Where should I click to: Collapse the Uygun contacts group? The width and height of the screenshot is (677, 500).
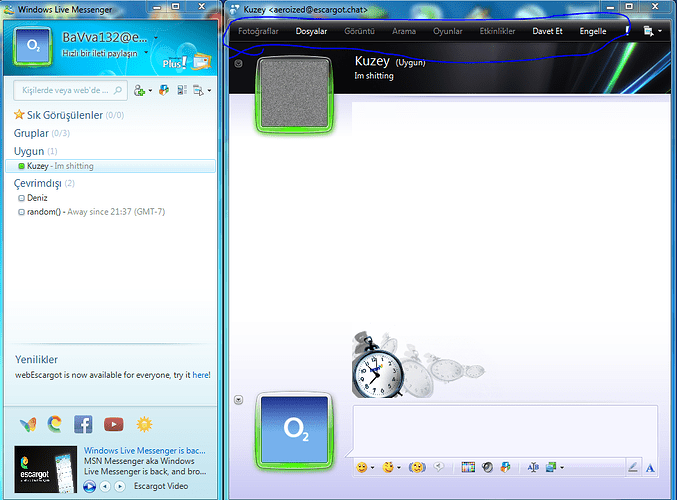pos(35,151)
